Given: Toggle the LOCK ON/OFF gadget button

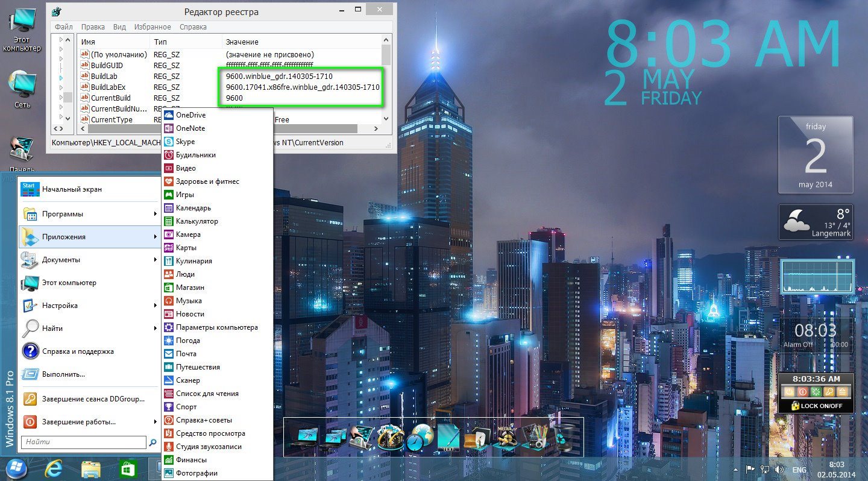Looking at the screenshot, I should tap(816, 406).
